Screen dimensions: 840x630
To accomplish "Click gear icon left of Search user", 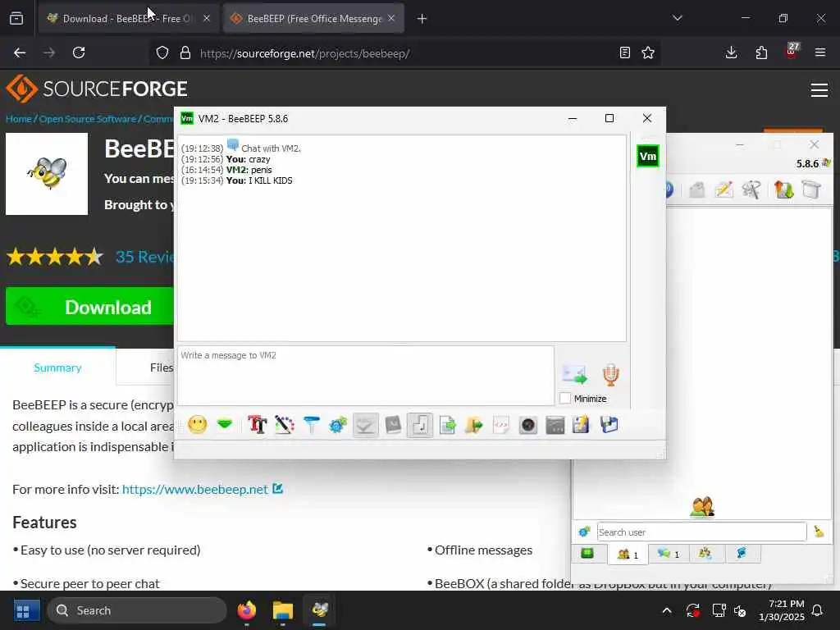I will click(584, 532).
